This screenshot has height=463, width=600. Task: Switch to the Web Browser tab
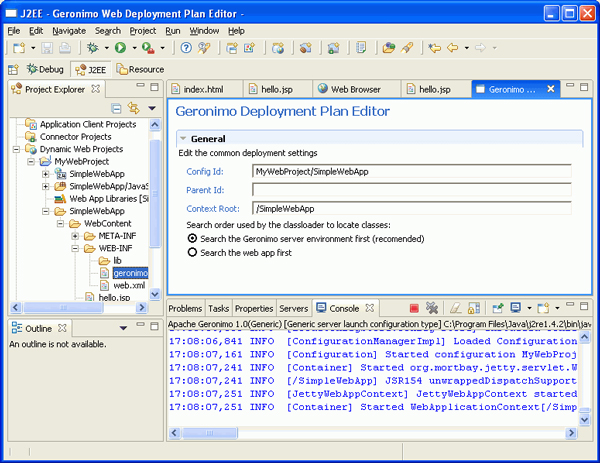[355, 89]
